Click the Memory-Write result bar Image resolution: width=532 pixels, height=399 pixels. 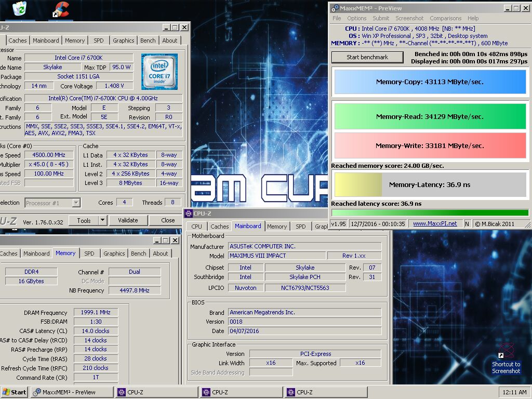click(x=430, y=145)
